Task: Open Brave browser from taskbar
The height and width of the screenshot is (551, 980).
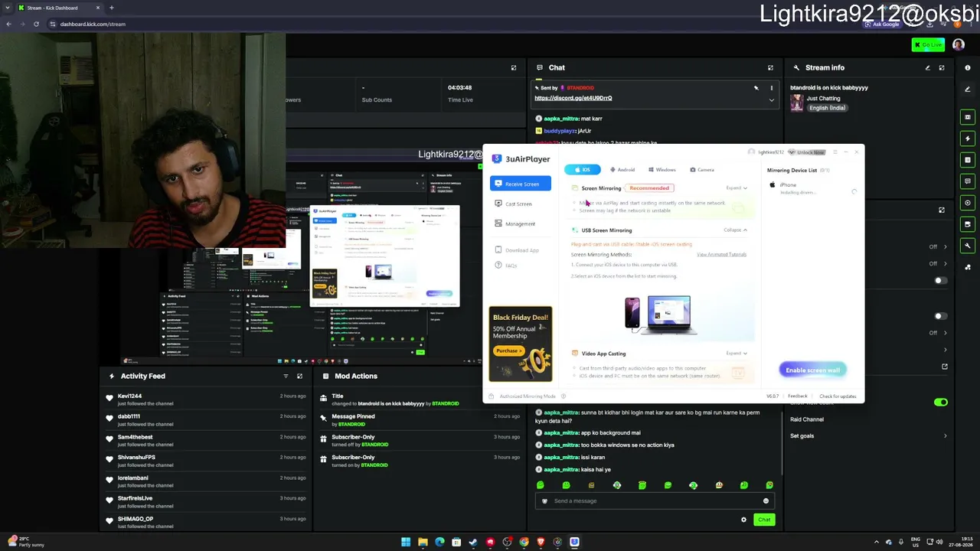Action: coord(541,542)
